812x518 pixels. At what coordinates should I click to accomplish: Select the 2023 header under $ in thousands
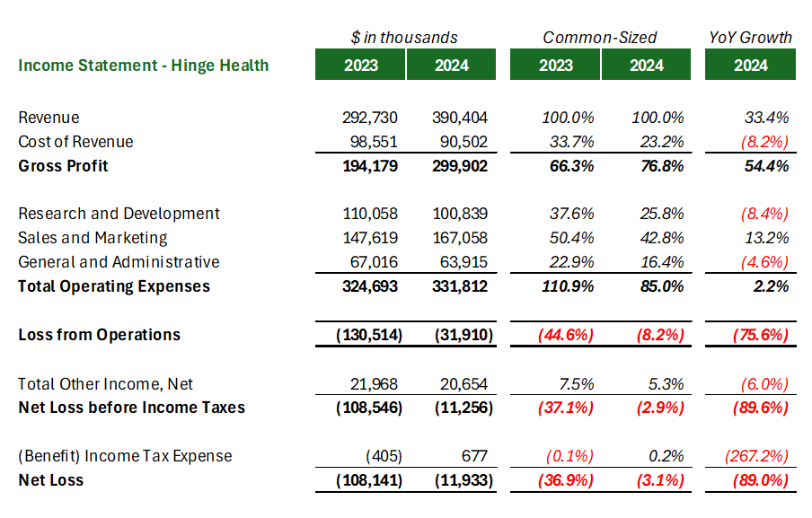(x=360, y=66)
